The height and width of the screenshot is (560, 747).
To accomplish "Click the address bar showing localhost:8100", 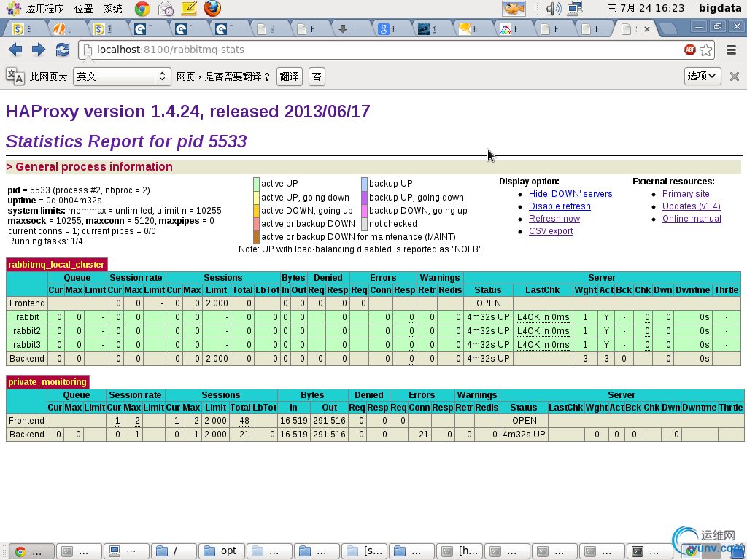I will 379,50.
